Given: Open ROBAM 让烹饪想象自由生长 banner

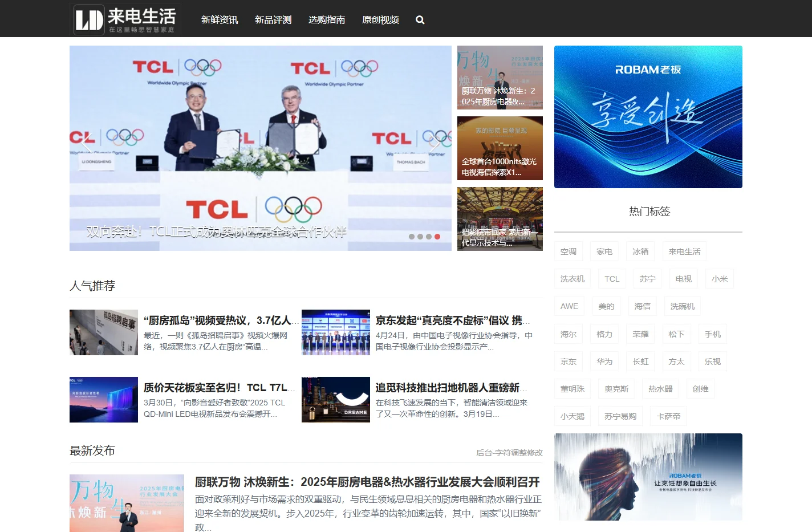Looking at the screenshot, I should pos(648,477).
